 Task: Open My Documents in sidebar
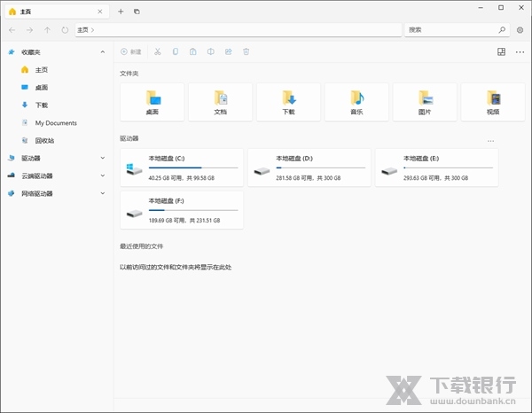click(57, 122)
